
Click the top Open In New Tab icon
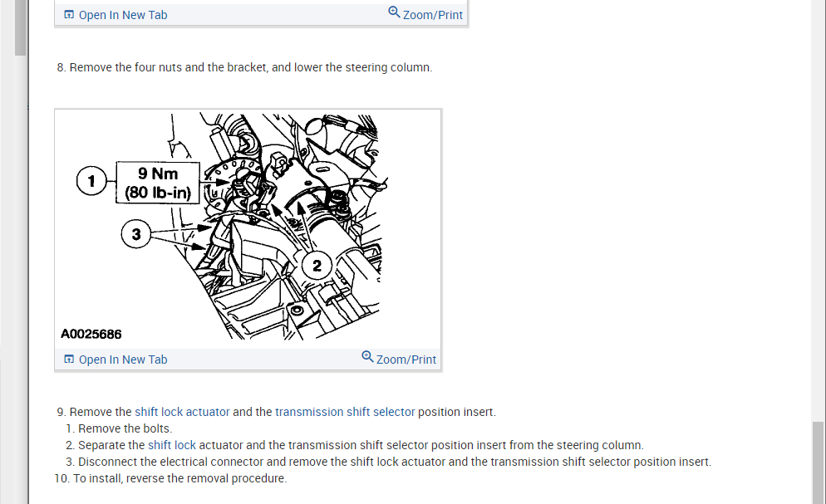(x=69, y=15)
